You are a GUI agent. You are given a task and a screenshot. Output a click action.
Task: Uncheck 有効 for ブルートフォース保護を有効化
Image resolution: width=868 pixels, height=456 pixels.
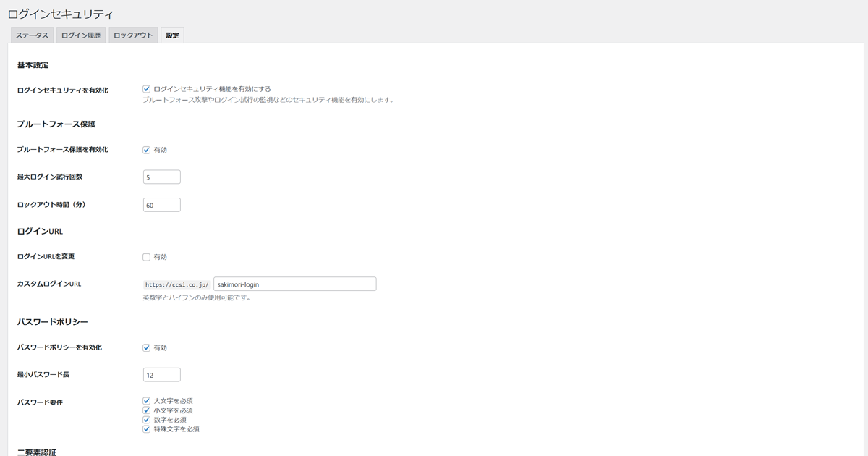(x=147, y=150)
